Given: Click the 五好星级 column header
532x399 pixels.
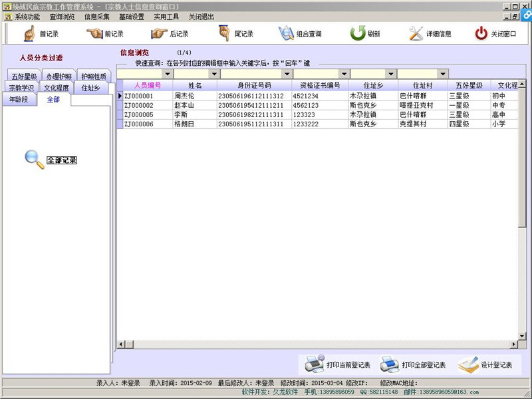Looking at the screenshot, I should 469,85.
